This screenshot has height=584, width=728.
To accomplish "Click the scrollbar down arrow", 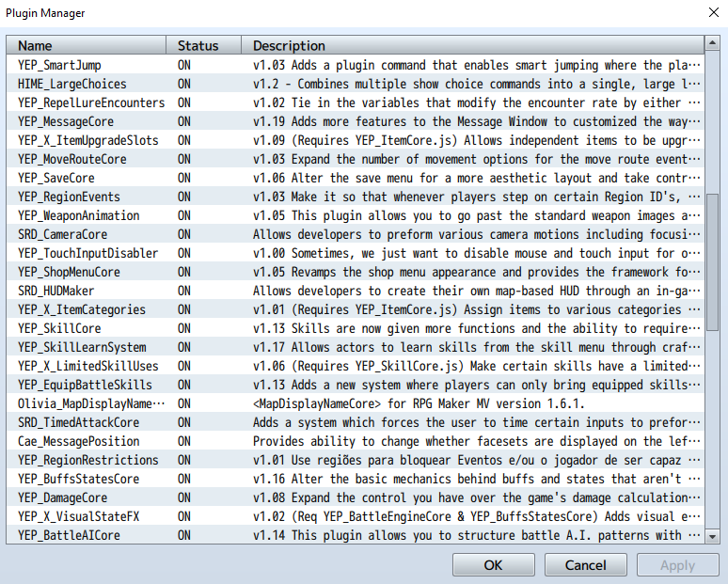I will click(x=712, y=537).
